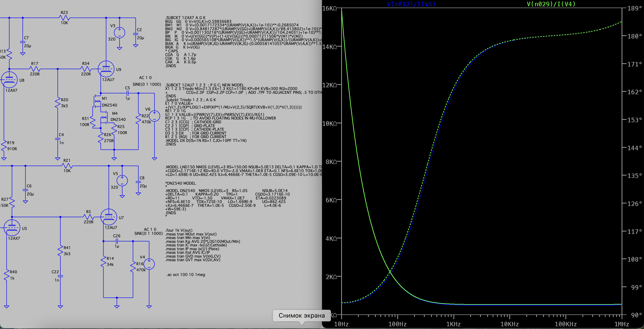
Task: Select the .ac oct 100 10 1meg directive
Action: coord(186,275)
